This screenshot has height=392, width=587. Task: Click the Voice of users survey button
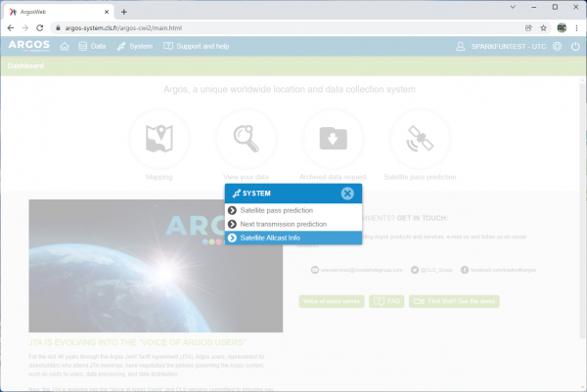click(x=332, y=301)
